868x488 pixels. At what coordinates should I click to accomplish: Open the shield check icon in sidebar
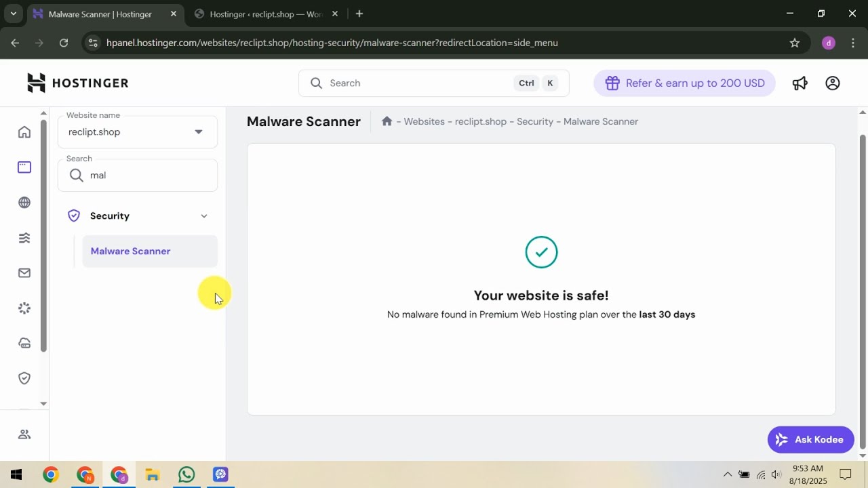point(24,379)
